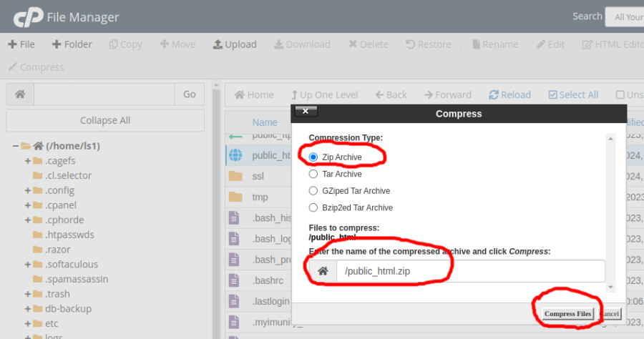The width and height of the screenshot is (644, 339).
Task: Click the New File plus icon
Action: click(12, 44)
